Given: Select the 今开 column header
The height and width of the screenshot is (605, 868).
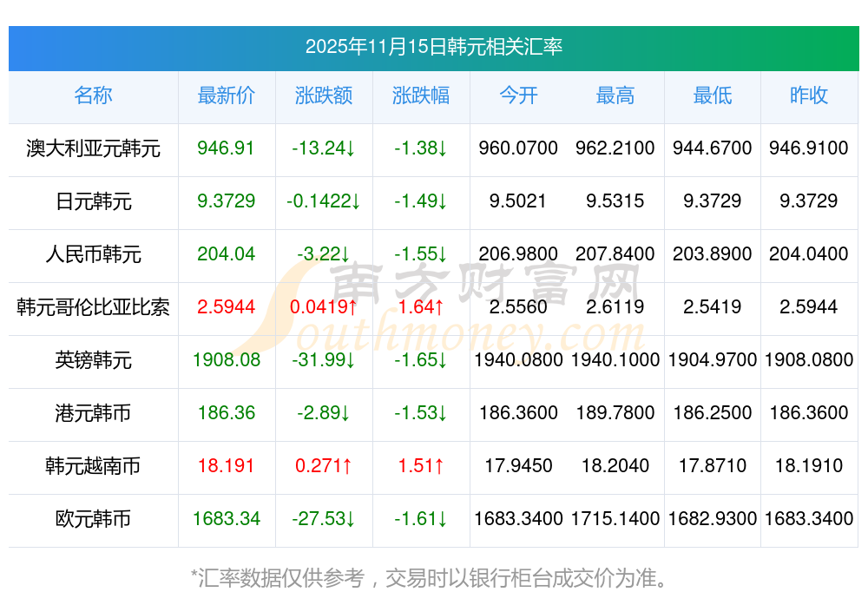Looking at the screenshot, I should click(x=518, y=95).
